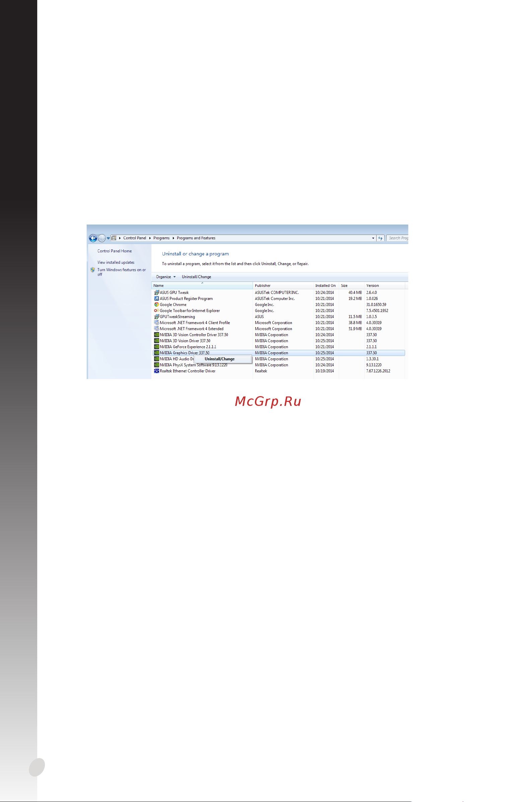Select GPUTweakStreaming program name
Viewport: 532px width, 802px height.
(x=178, y=317)
